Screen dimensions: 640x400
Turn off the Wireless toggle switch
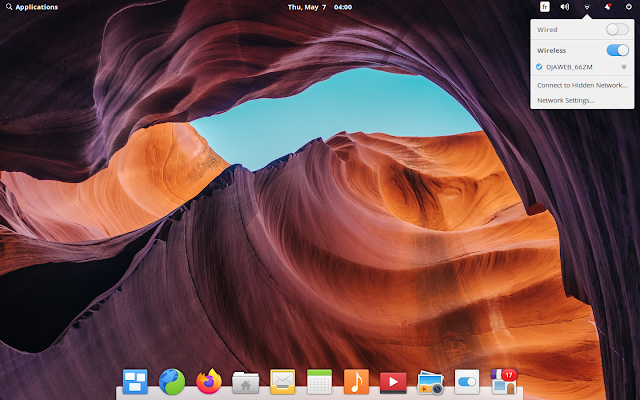617,50
